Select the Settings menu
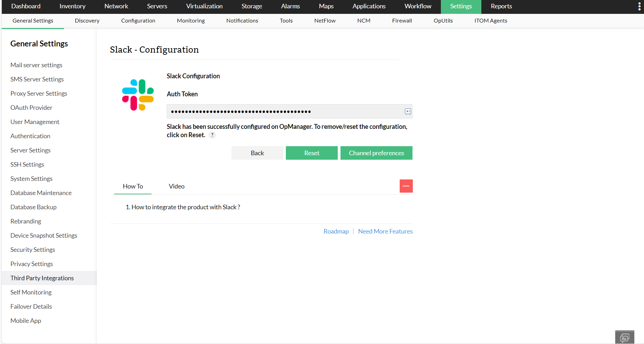644x344 pixels. [461, 6]
